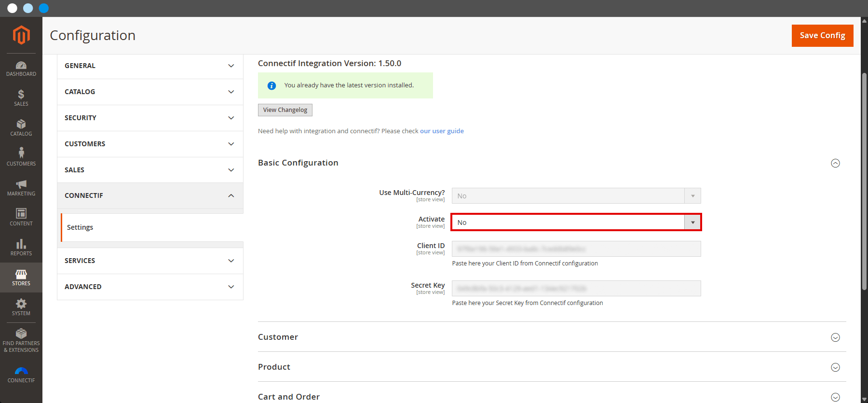Open the 'our user guide' link
868x403 pixels.
click(x=442, y=131)
